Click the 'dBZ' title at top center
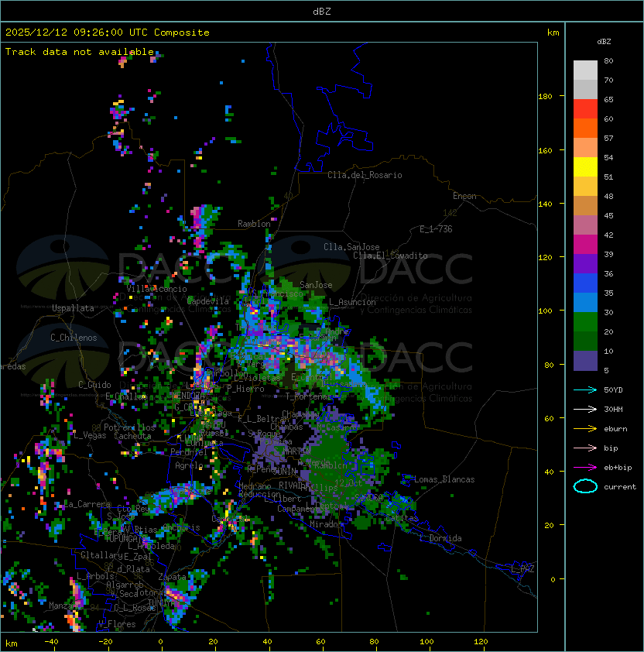The height and width of the screenshot is (652, 644). [x=322, y=11]
